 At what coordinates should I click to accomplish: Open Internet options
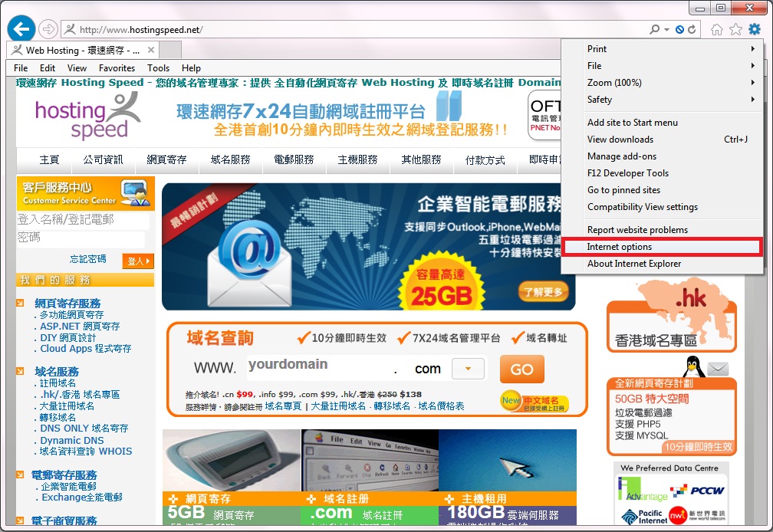tap(663, 246)
